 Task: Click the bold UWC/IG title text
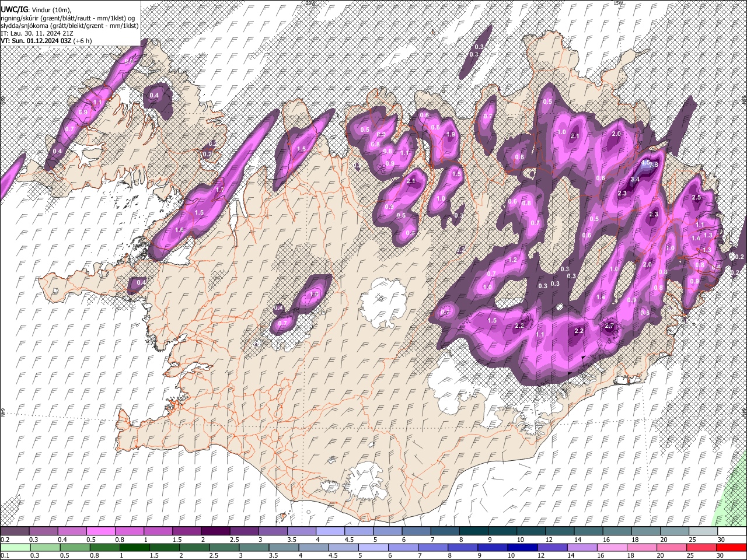coord(14,10)
